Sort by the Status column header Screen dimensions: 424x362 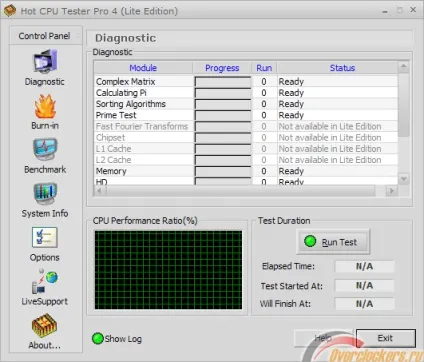click(337, 68)
